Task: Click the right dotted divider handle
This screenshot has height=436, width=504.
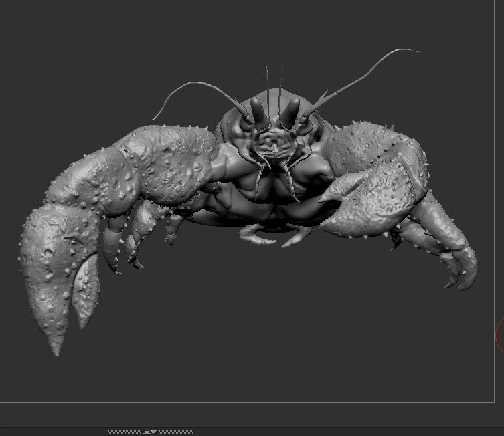Action: (x=176, y=432)
